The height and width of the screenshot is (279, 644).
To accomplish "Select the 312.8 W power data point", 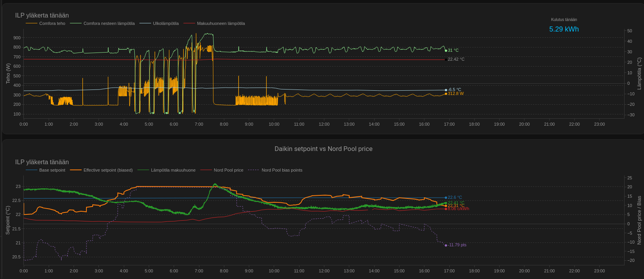I will click(x=446, y=94).
